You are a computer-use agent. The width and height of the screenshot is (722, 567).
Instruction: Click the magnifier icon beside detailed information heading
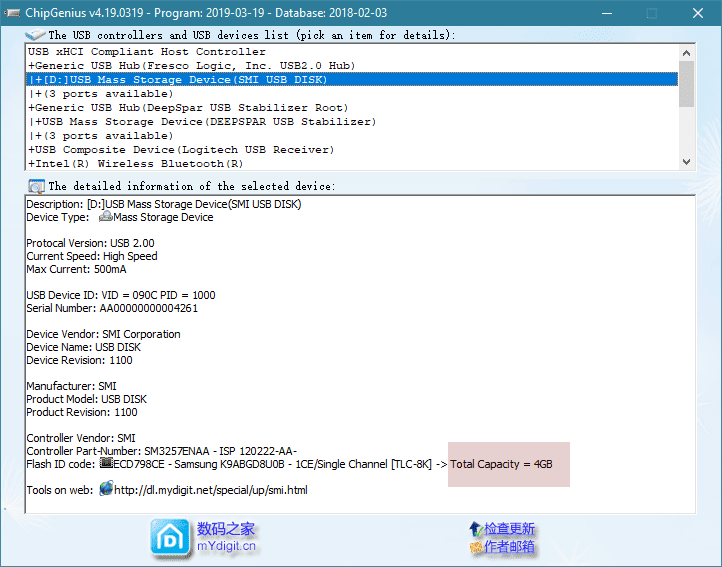tap(36, 187)
